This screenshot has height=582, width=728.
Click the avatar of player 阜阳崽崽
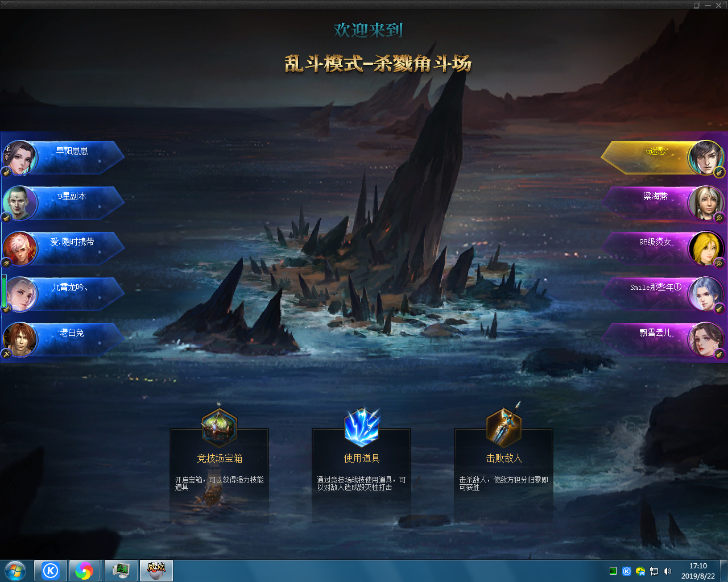click(20, 157)
